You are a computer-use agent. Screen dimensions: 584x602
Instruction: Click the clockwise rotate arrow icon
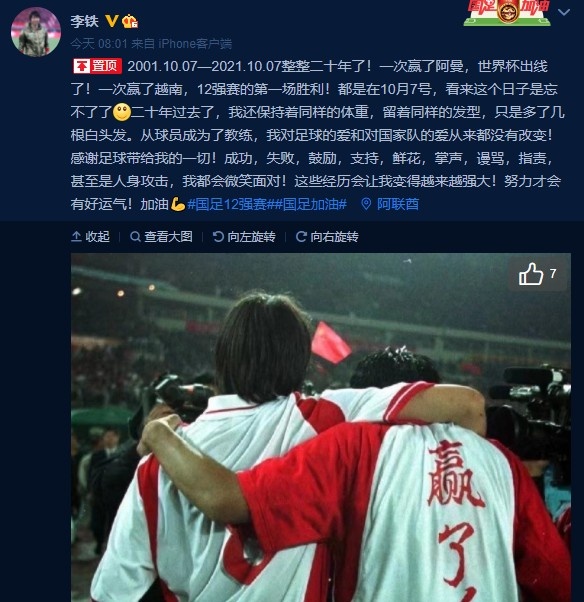click(x=301, y=236)
